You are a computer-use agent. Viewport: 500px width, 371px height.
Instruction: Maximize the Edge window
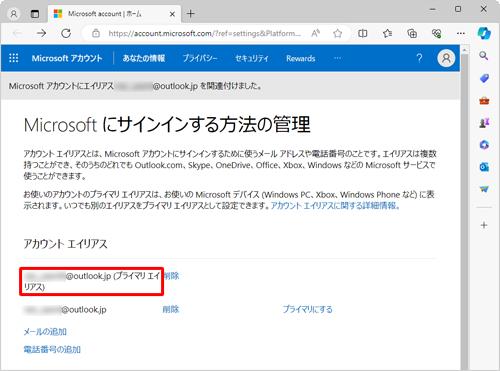pos(458,9)
